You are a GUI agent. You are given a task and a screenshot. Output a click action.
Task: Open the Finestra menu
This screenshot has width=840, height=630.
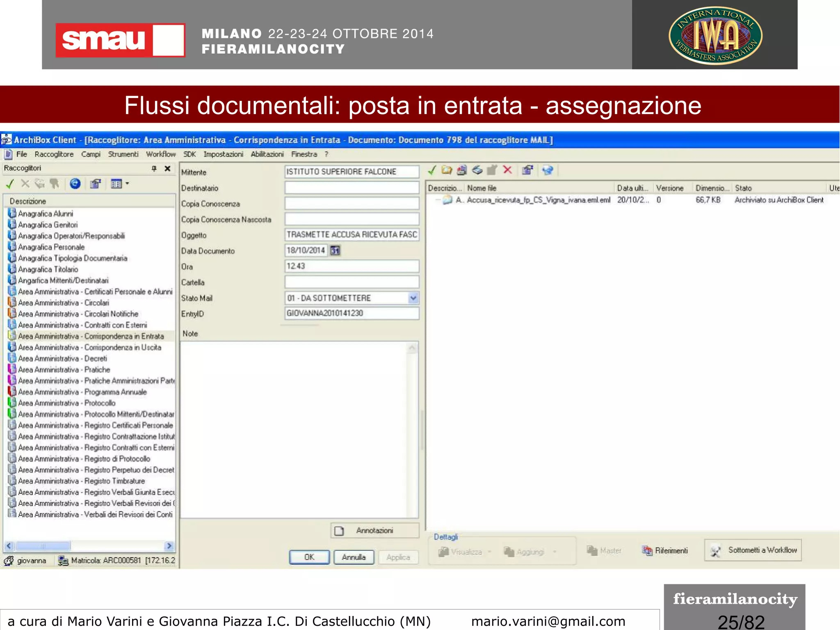coord(304,154)
